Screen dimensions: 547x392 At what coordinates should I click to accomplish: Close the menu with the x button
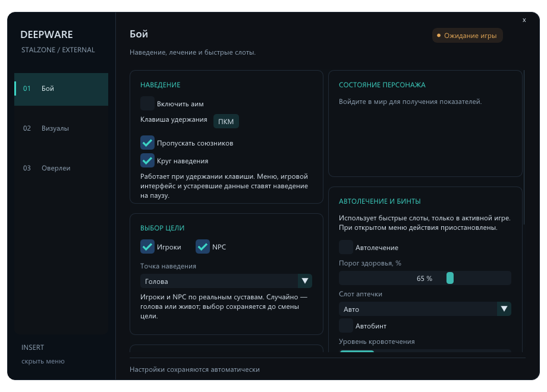click(x=524, y=20)
